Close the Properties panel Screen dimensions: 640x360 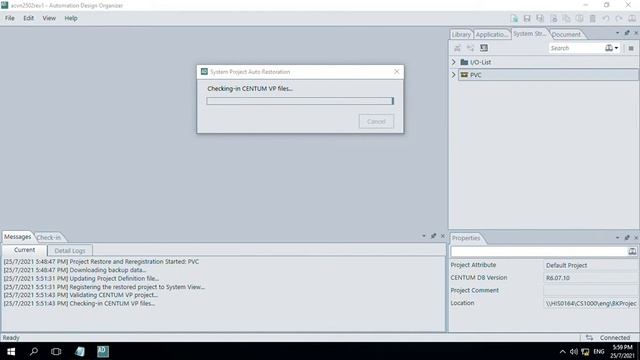636,237
